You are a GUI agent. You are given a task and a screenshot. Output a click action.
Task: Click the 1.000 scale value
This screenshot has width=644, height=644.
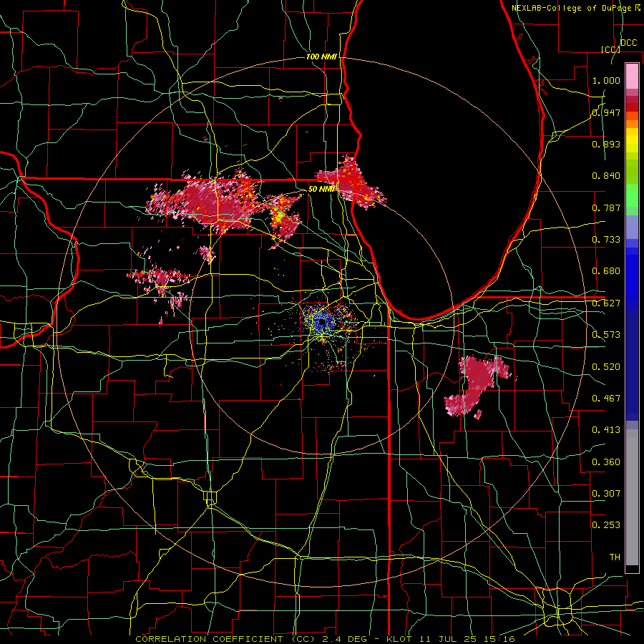(x=606, y=80)
